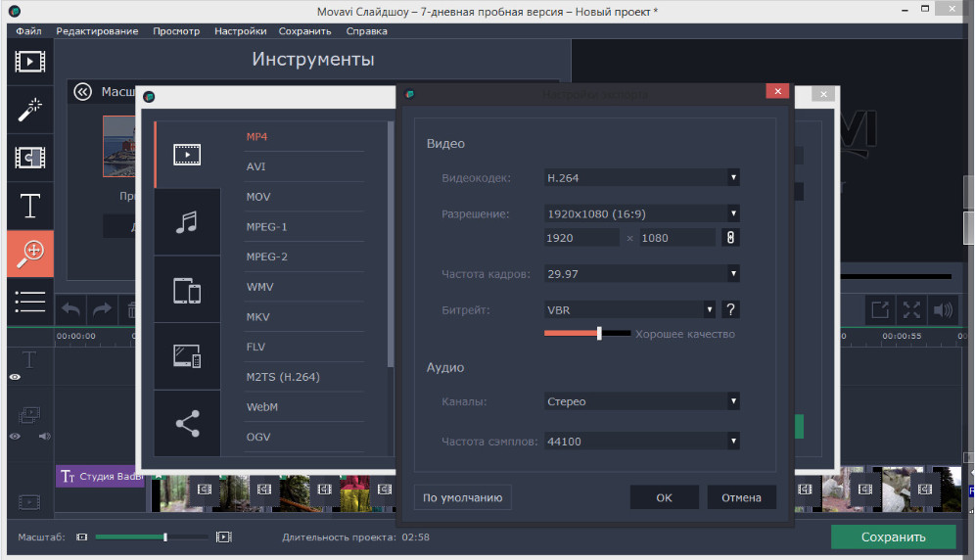Open the magic wand filters tool
Screen dimensions: 975x560
(x=29, y=110)
